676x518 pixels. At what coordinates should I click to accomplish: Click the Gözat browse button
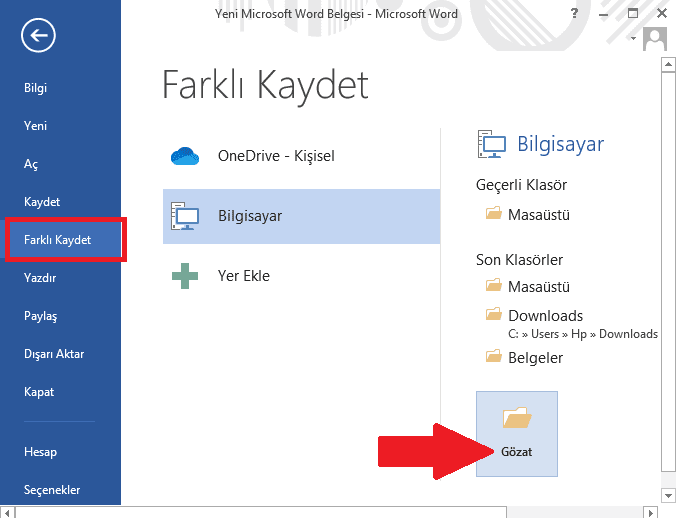click(517, 434)
